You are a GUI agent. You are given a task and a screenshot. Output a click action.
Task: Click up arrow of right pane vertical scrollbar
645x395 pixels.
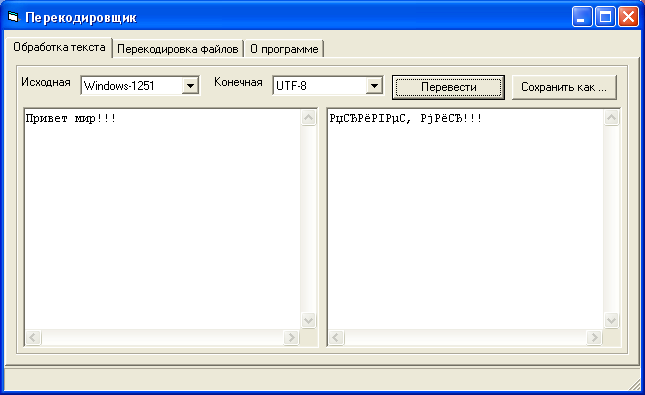(612, 118)
